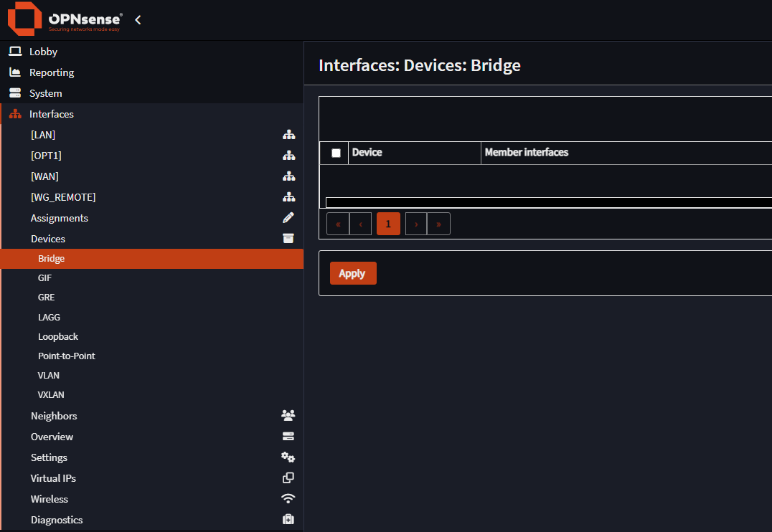The image size is (772, 532).
Task: Click the Interfaces network icon
Action: [x=15, y=114]
